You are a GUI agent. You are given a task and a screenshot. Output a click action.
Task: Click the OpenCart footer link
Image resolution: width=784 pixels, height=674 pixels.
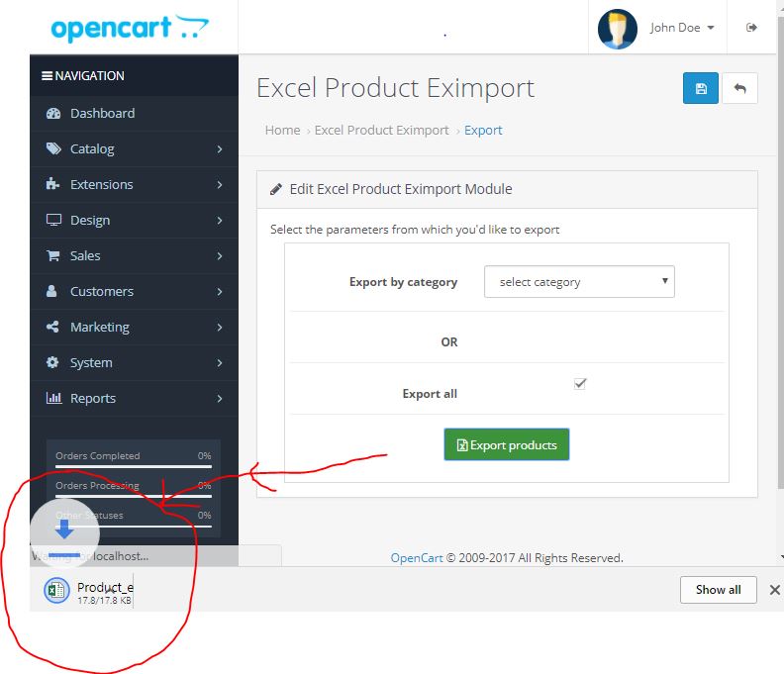click(417, 558)
